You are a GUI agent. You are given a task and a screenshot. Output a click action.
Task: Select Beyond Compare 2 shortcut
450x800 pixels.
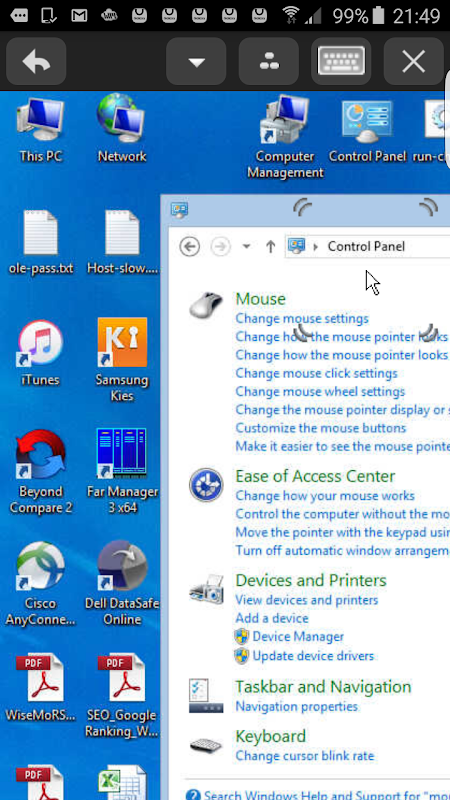pos(41,472)
